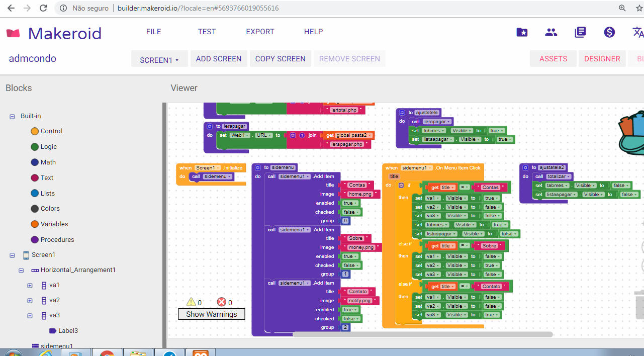This screenshot has width=644, height=356.
Task: Click the ADD SCREEN button
Action: point(219,59)
